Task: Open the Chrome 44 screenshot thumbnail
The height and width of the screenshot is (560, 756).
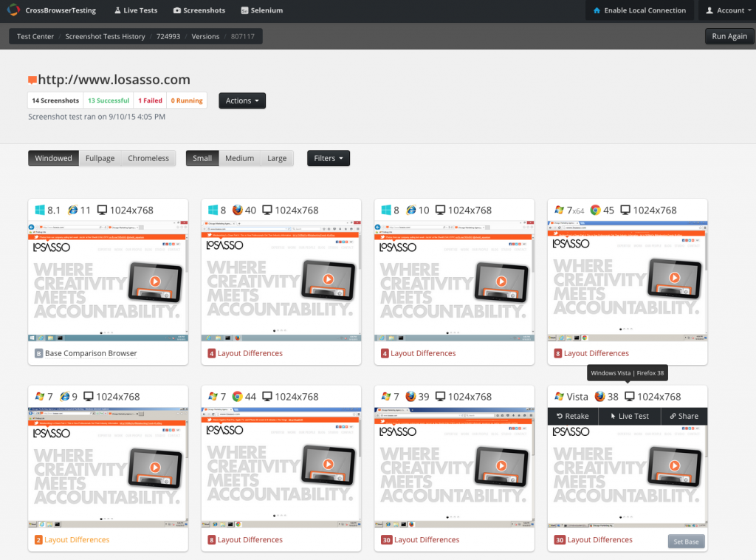Action: 281,468
